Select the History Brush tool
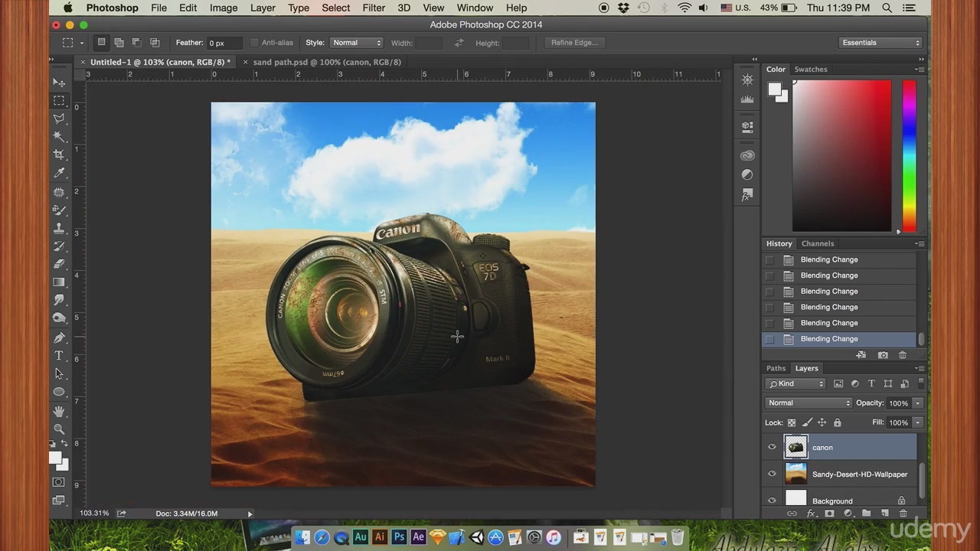This screenshot has width=980, height=551. tap(59, 246)
